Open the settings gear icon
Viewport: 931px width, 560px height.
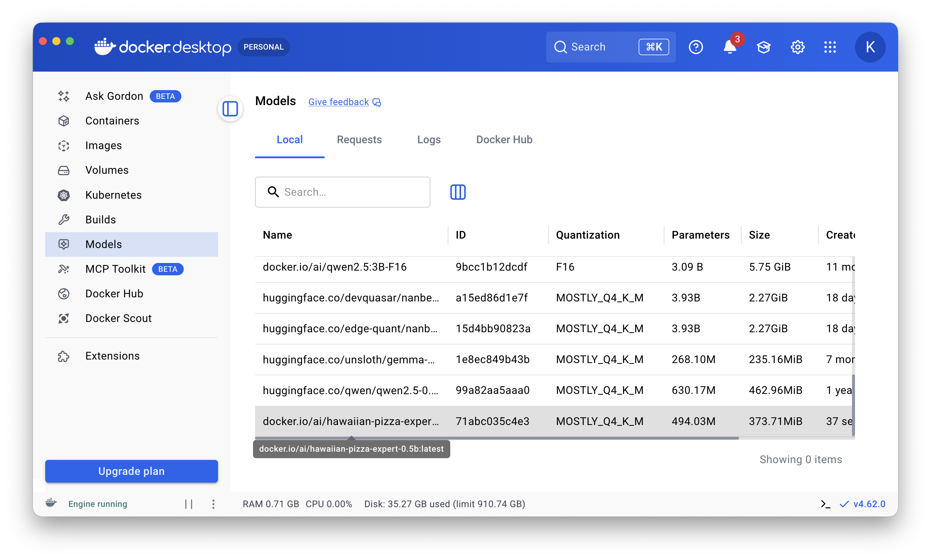point(797,47)
